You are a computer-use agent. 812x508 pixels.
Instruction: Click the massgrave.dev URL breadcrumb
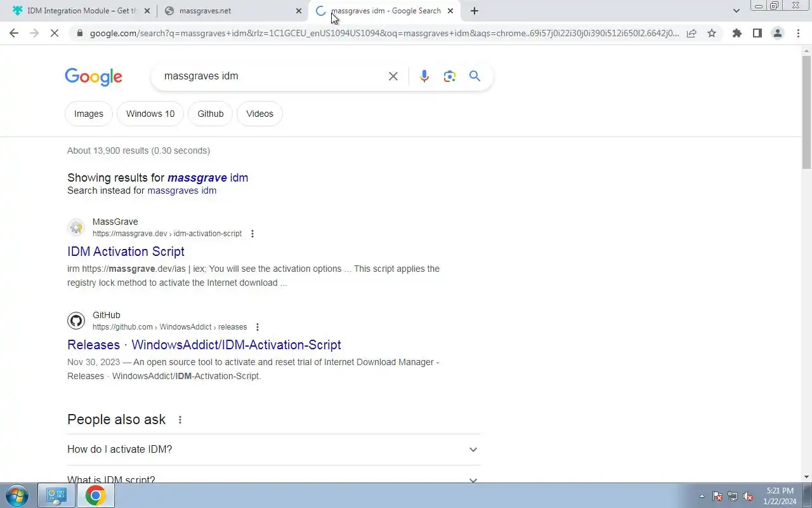pos(167,234)
